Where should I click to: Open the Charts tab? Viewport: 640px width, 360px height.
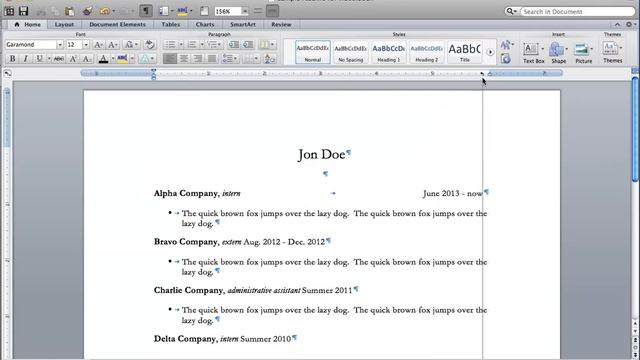click(x=204, y=24)
